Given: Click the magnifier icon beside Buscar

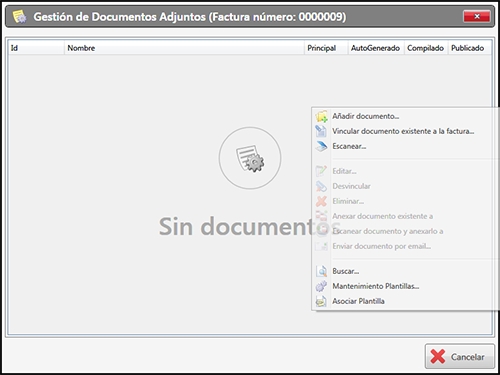Looking at the screenshot, I should point(321,271).
